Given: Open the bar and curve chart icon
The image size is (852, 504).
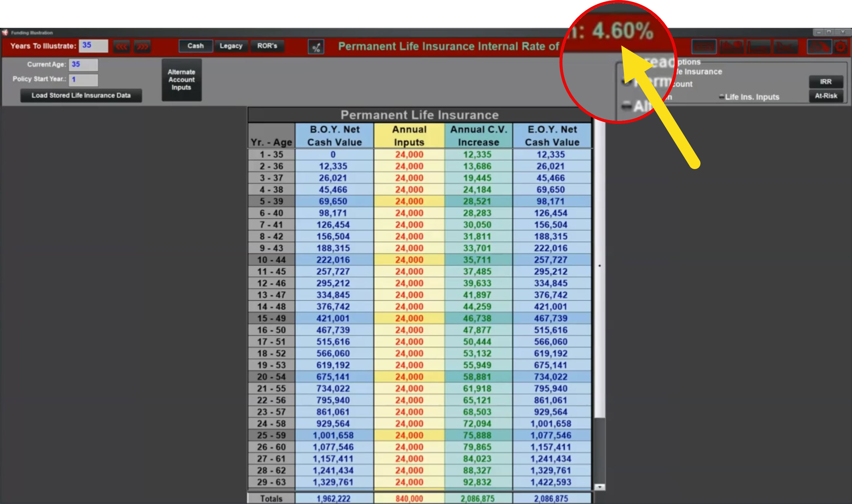Looking at the screenshot, I should click(x=759, y=47).
